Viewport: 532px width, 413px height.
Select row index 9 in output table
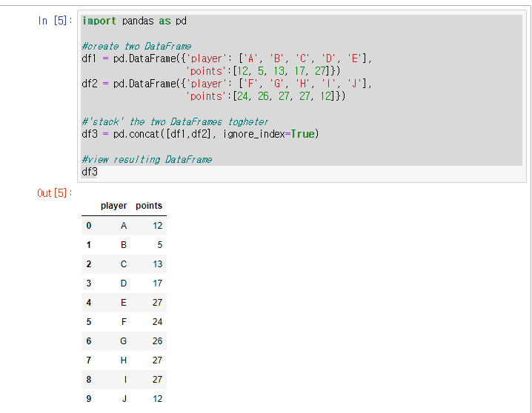(x=89, y=399)
